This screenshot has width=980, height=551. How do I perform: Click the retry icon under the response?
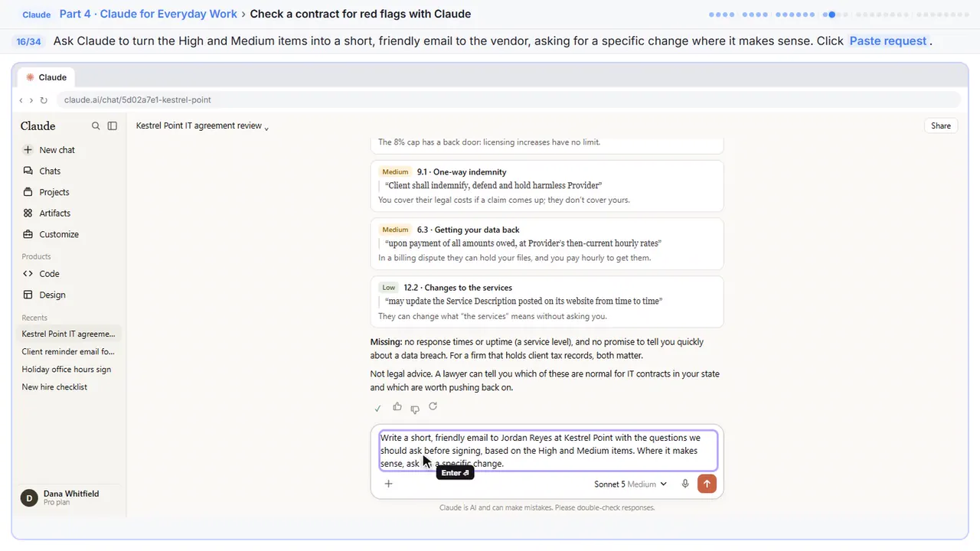pos(433,407)
